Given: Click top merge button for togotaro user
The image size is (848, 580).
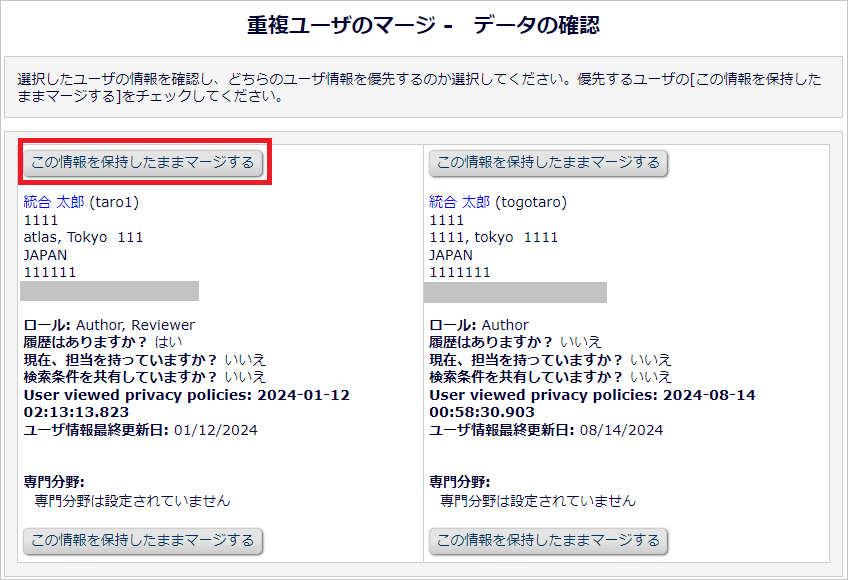Looking at the screenshot, I should tap(548, 162).
